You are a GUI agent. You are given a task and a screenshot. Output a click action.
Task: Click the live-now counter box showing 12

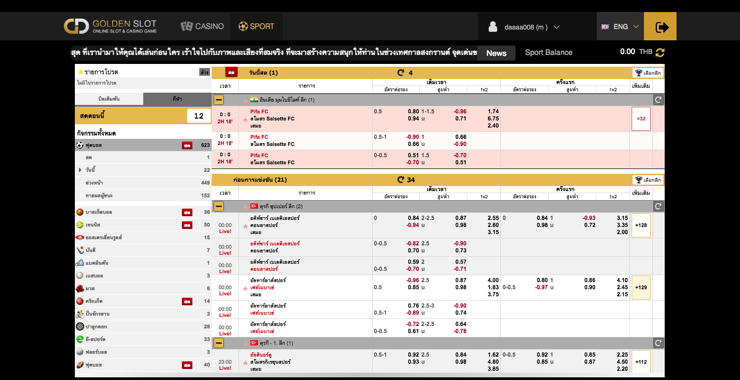pyautogui.click(x=199, y=116)
